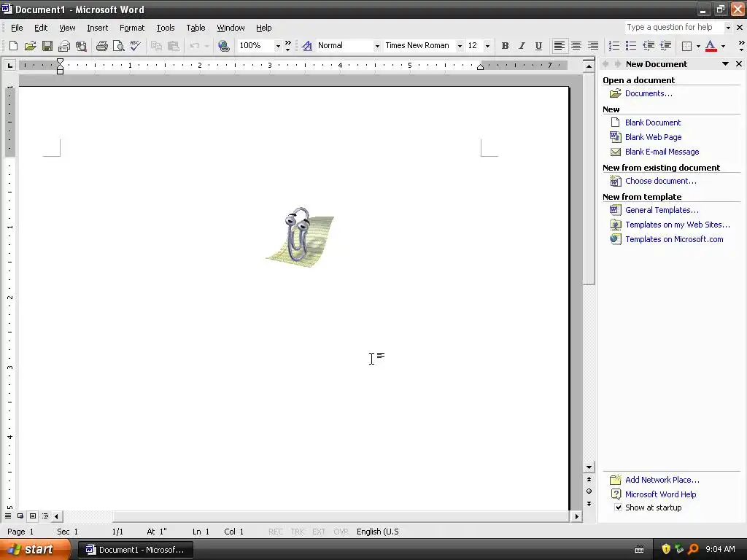747x560 pixels.
Task: Close the New Document task pane
Action: 739,64
